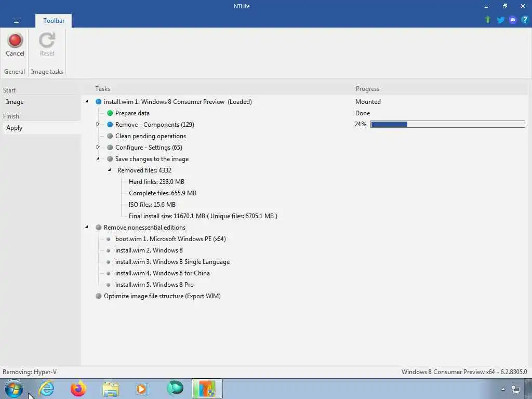This screenshot has width=532, height=399.
Task: Select install.wim 3. Windows 8 Single Language
Action: click(172, 262)
